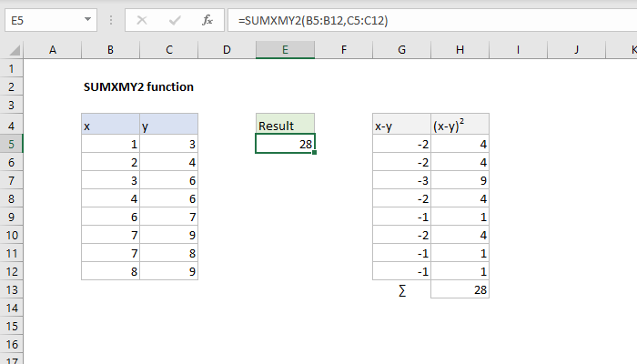
Task: Select column F header
Action: [x=344, y=50]
